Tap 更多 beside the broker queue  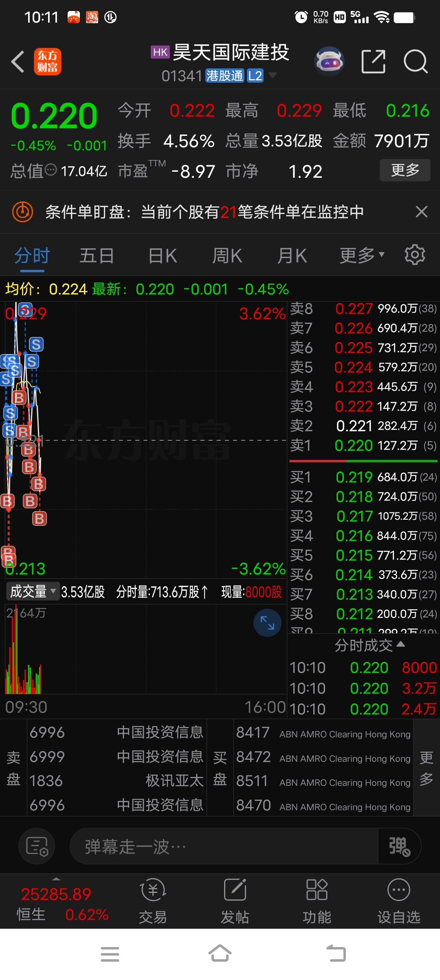coord(426,768)
